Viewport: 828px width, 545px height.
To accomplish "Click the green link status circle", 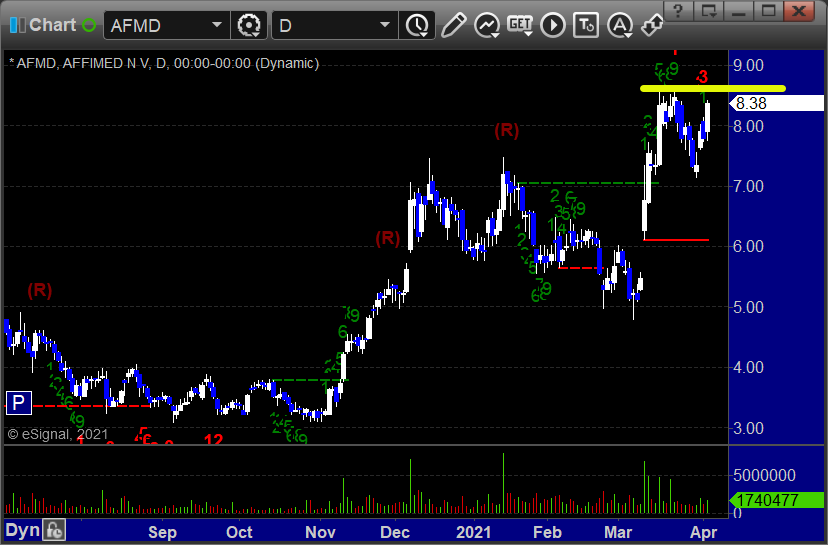I will pyautogui.click(x=89, y=25).
